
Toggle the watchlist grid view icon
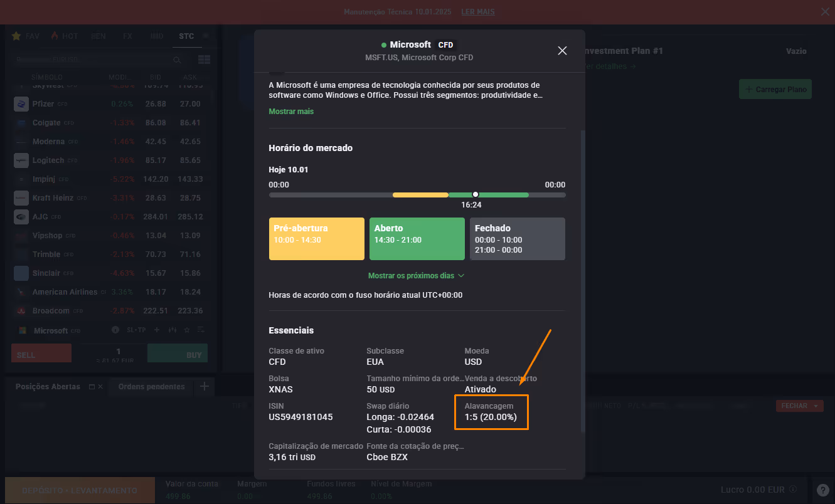click(x=204, y=60)
